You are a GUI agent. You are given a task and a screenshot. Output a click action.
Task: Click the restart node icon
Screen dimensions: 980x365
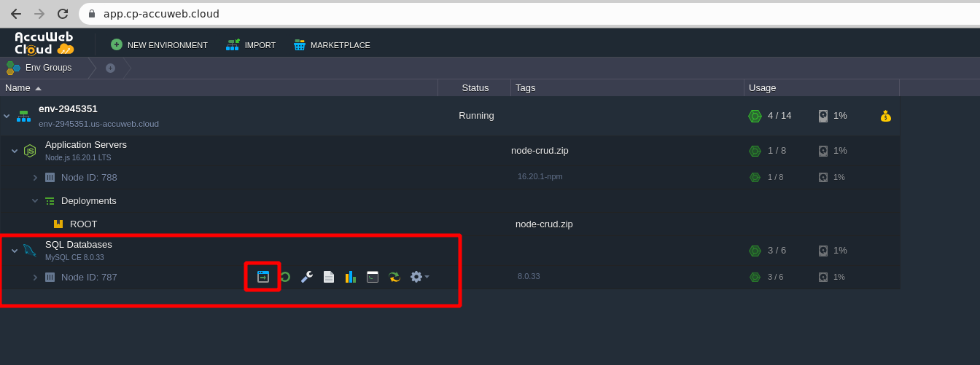click(x=285, y=277)
